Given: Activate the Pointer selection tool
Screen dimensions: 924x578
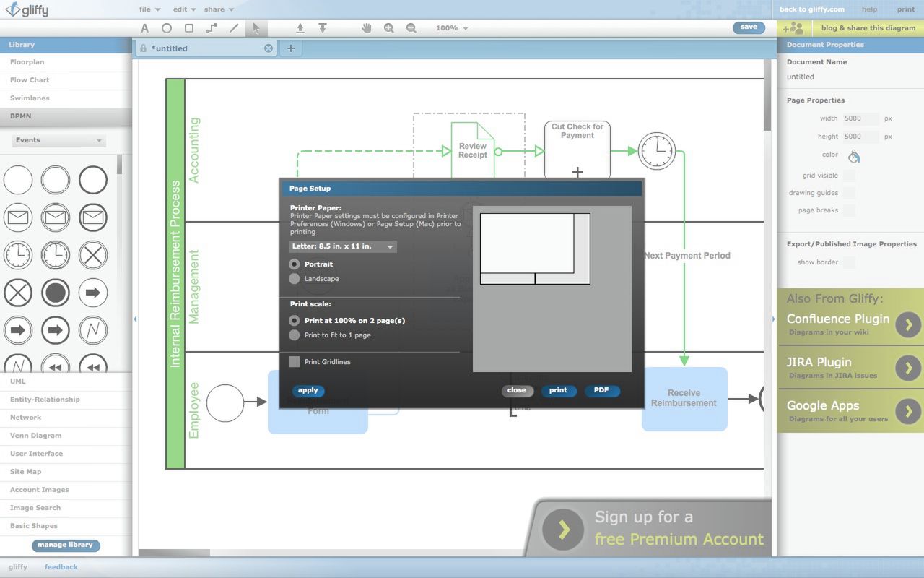Looking at the screenshot, I should pyautogui.click(x=256, y=28).
